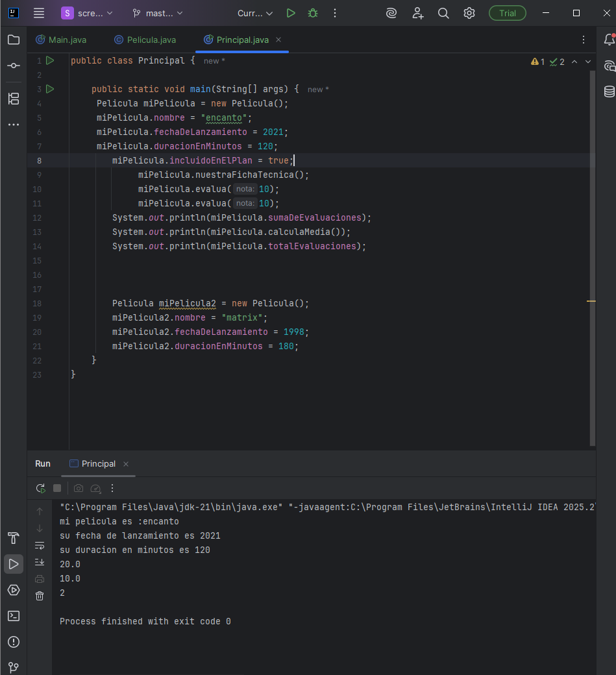The width and height of the screenshot is (616, 675).
Task: Show more tool windows via ellipsis in left sidebar
Action: (x=14, y=125)
